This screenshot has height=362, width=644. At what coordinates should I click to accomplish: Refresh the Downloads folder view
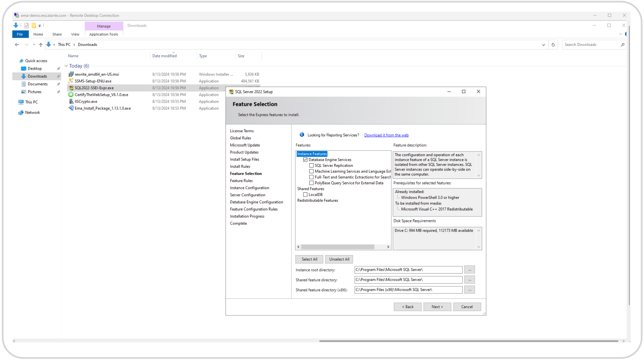(x=553, y=45)
